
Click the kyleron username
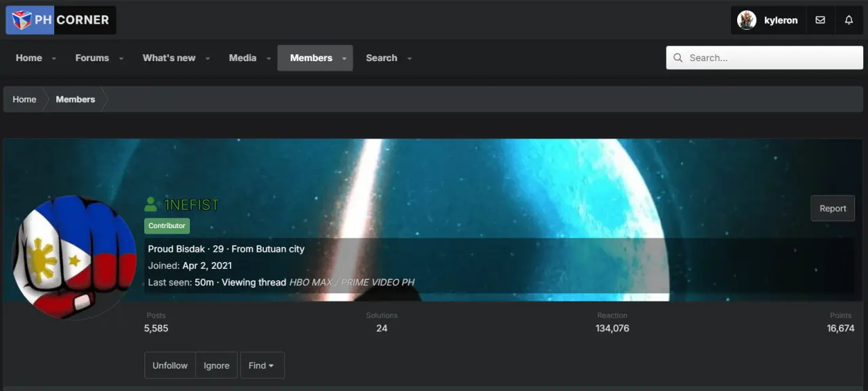pyautogui.click(x=781, y=20)
